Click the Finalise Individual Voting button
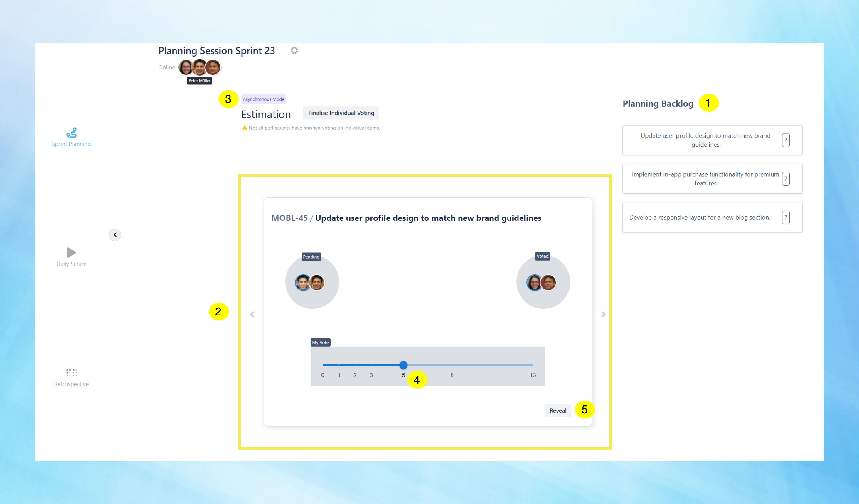This screenshot has width=859, height=504. click(x=341, y=113)
